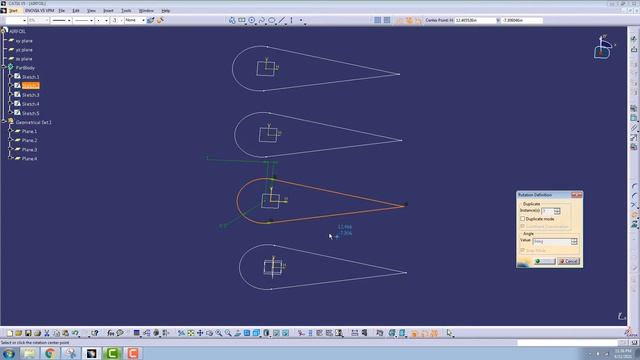The width and height of the screenshot is (640, 360).
Task: Open the Edit menu
Action: coord(76,11)
